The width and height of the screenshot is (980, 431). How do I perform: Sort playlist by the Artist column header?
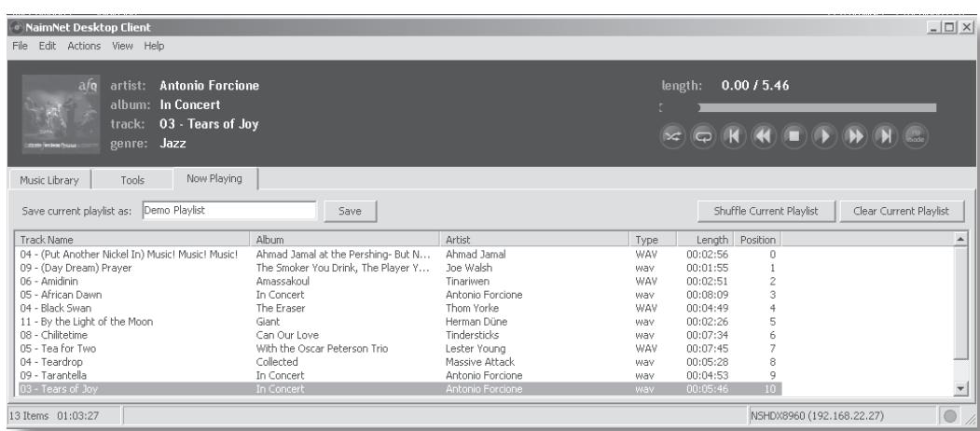(536, 240)
